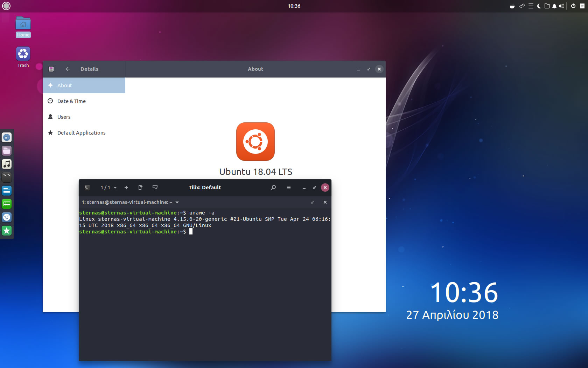
Task: Close the About settings window
Action: 379,69
